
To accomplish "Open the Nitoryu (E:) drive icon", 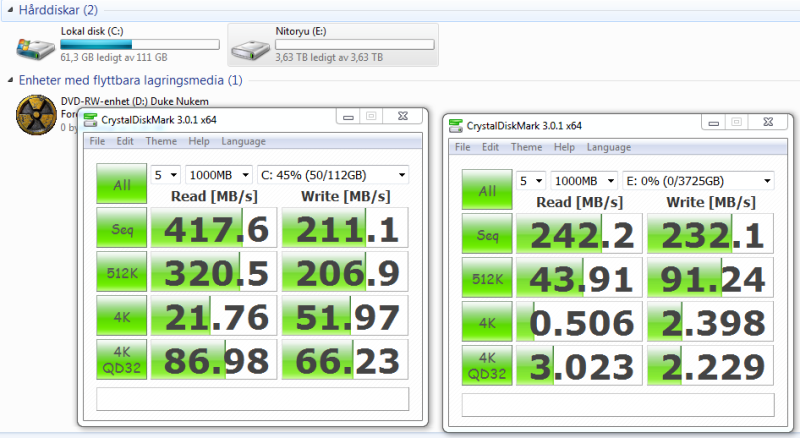I will coord(251,50).
